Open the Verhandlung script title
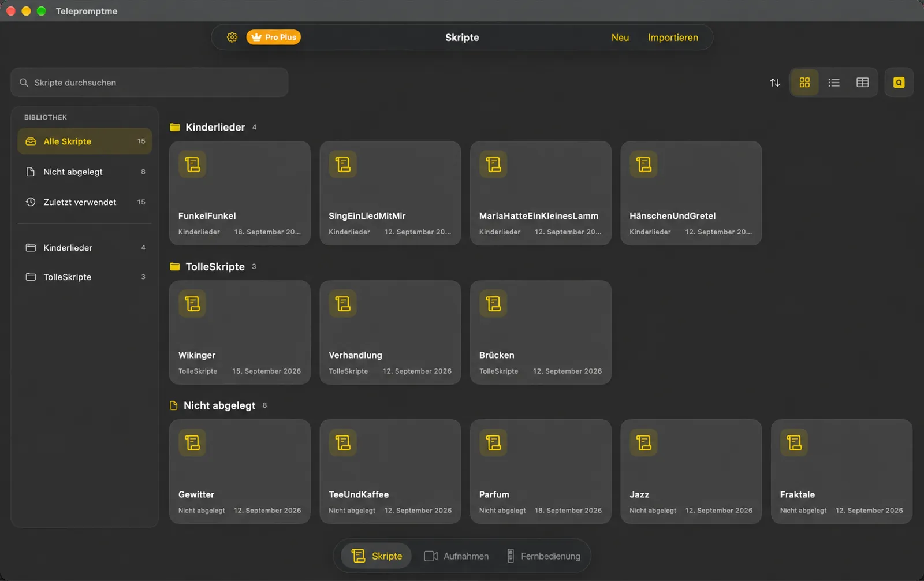Viewport: 924px width, 581px height. click(x=356, y=355)
